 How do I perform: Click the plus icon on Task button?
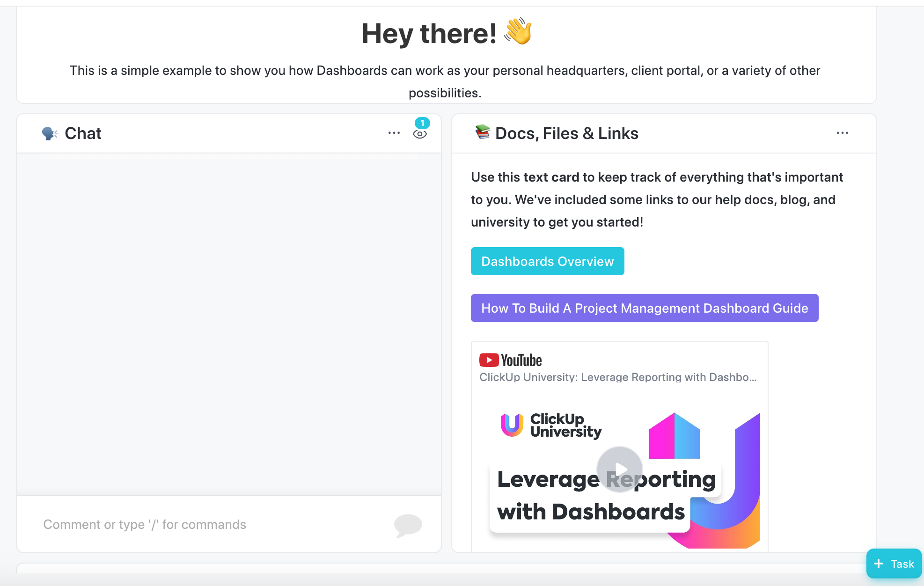pos(879,564)
